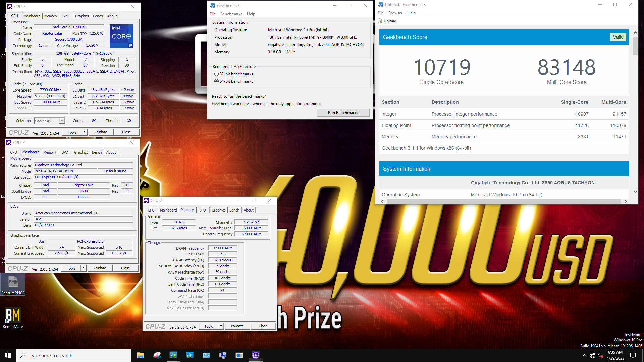Click the Upload button in Geekbench

387,21
